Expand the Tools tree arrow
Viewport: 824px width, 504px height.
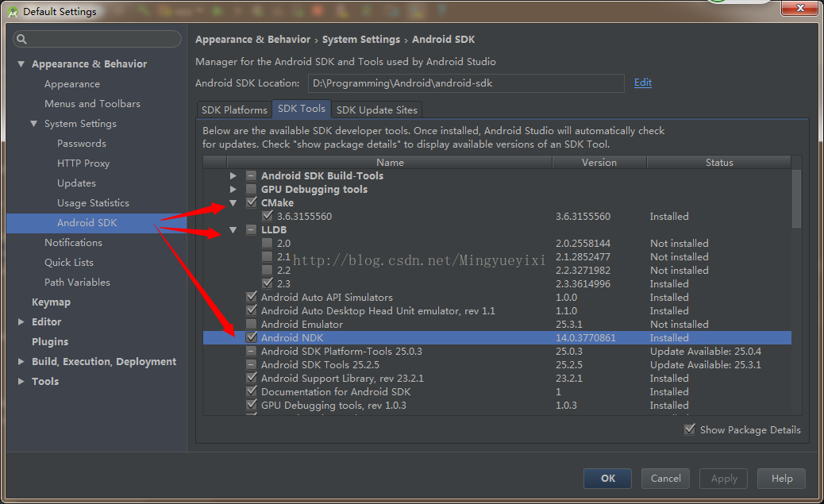coord(21,382)
